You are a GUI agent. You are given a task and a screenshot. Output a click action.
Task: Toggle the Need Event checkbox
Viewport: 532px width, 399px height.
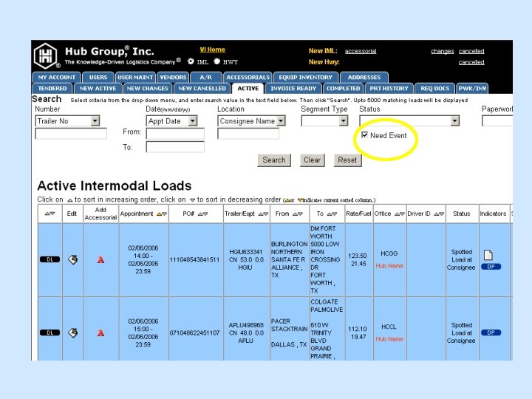(365, 135)
